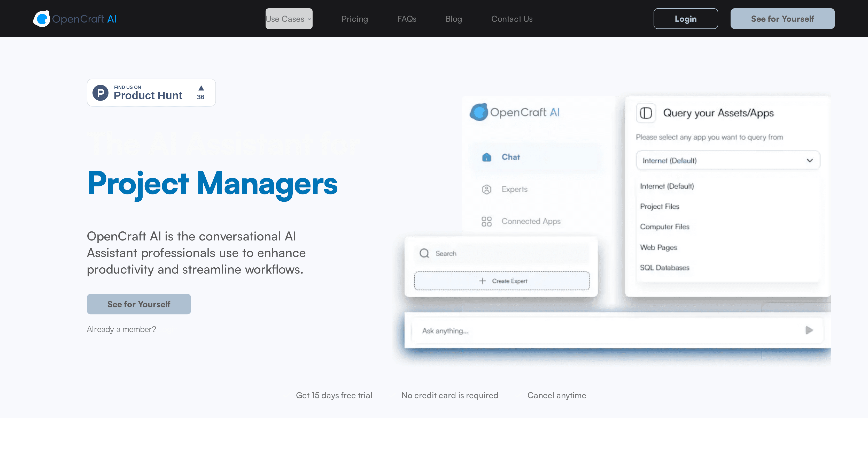This screenshot has width=868, height=453.
Task: Expand the Internet (Default) app selector
Action: [x=727, y=161]
